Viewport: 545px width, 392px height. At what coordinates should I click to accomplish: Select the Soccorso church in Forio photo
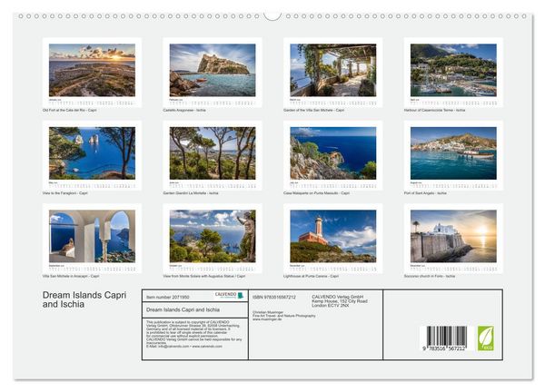pyautogui.click(x=453, y=236)
